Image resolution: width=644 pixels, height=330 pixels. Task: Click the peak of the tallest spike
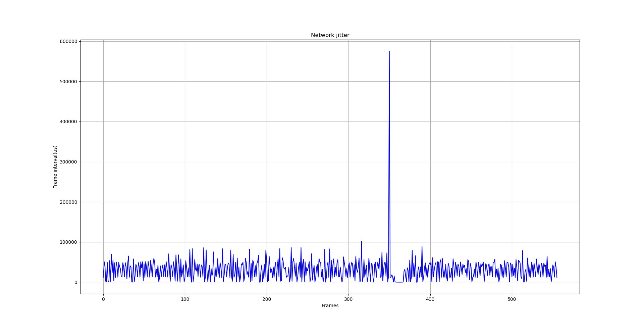389,51
